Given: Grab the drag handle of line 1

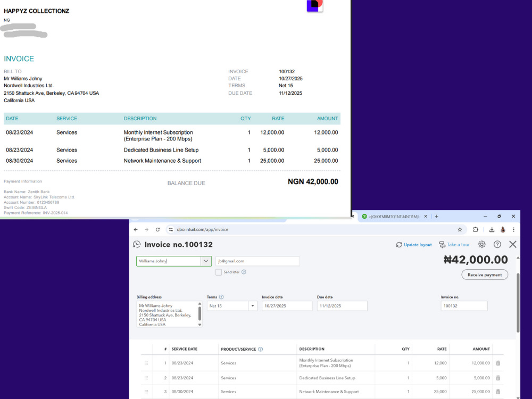Looking at the screenshot, I should pyautogui.click(x=146, y=363).
